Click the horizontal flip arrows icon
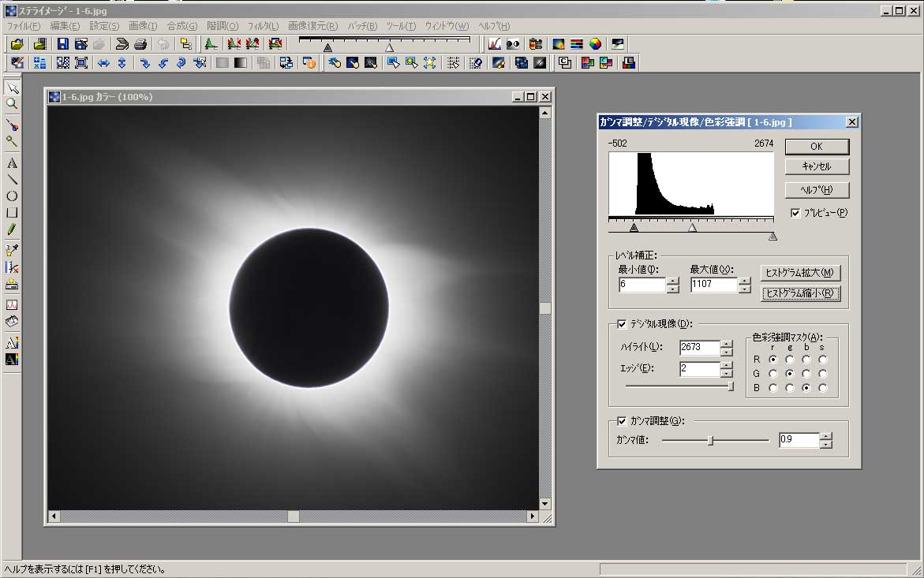Screen dimensions: 924x578 point(103,63)
